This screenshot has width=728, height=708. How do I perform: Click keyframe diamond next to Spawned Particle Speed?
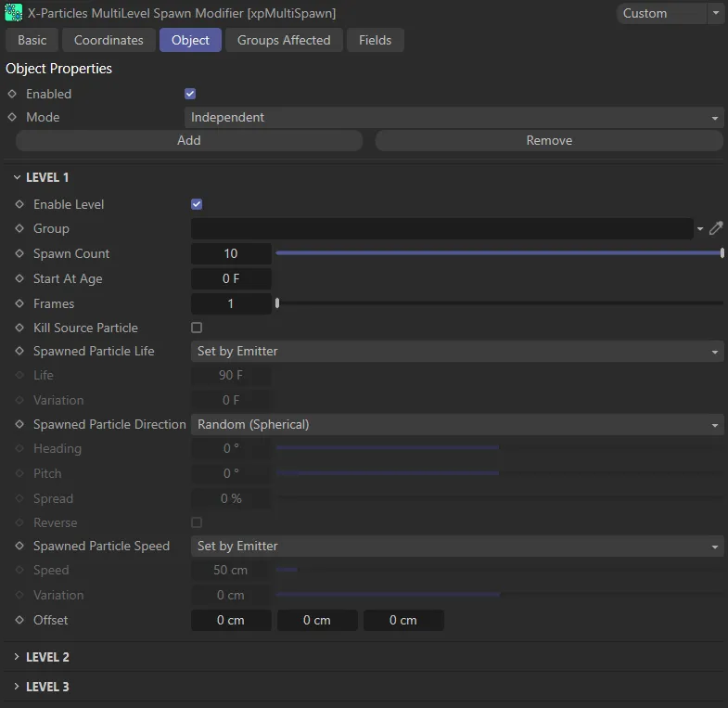tap(19, 546)
